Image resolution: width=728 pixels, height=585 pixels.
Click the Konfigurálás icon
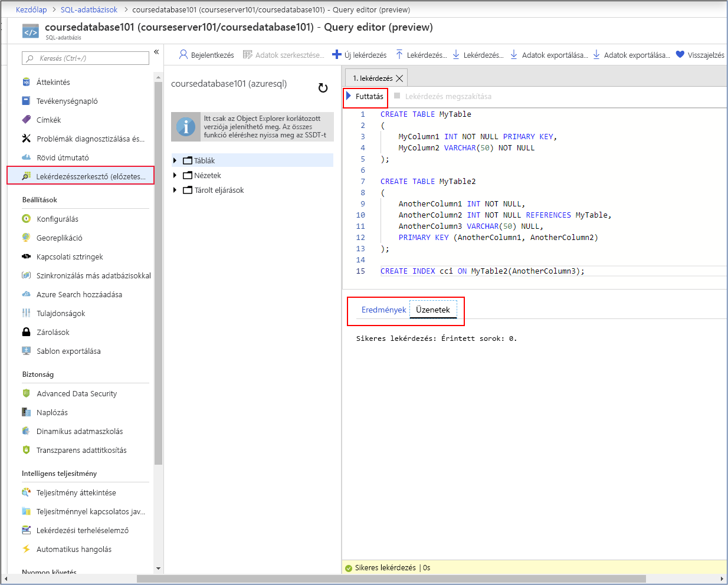pos(26,219)
